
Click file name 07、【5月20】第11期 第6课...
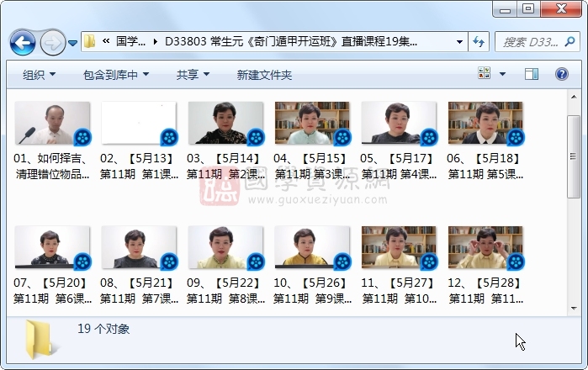pyautogui.click(x=52, y=290)
